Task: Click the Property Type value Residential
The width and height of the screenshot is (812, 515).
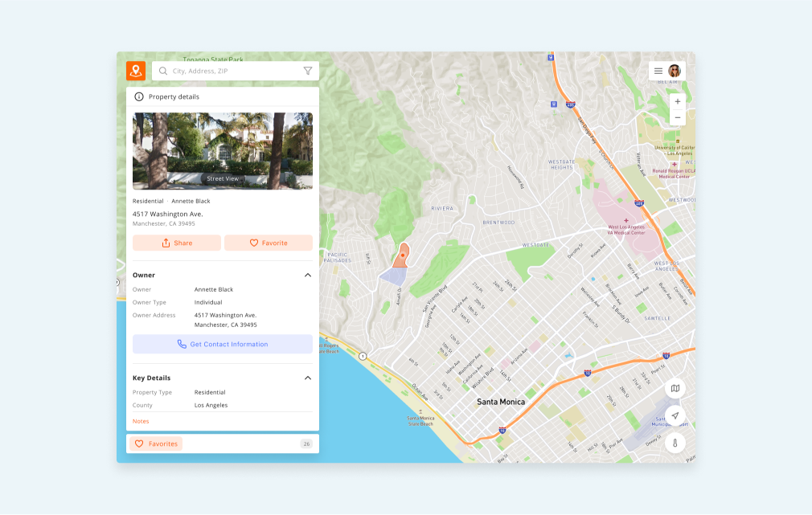Action: pyautogui.click(x=210, y=392)
